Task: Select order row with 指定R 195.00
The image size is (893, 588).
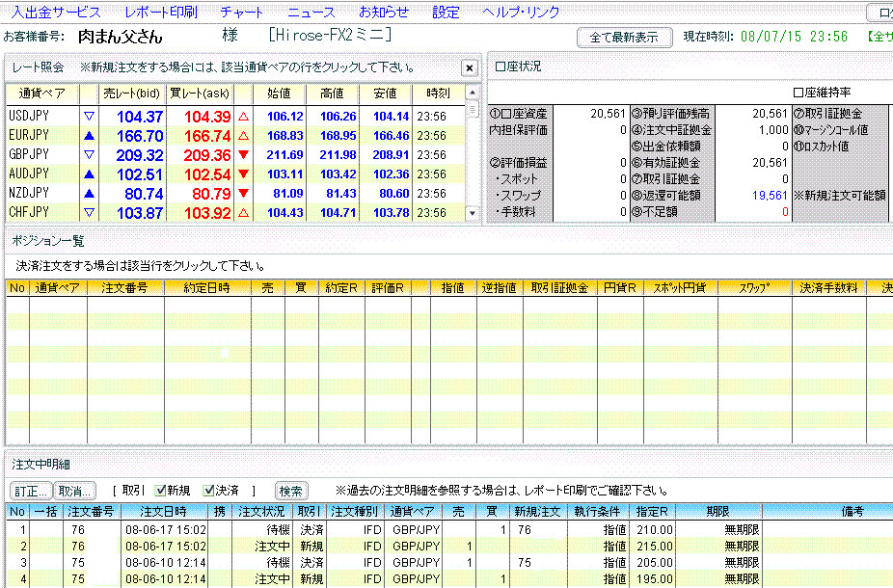Action: coord(448,579)
